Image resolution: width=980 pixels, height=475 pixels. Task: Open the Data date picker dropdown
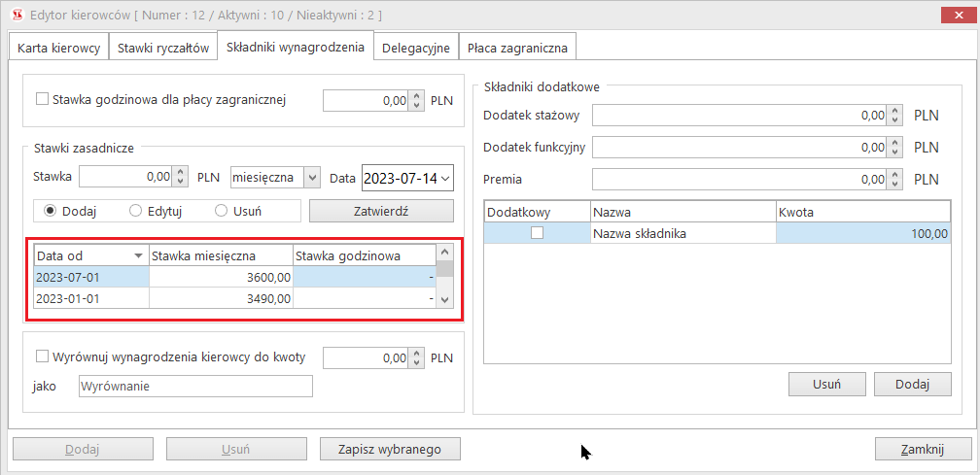pos(445,178)
